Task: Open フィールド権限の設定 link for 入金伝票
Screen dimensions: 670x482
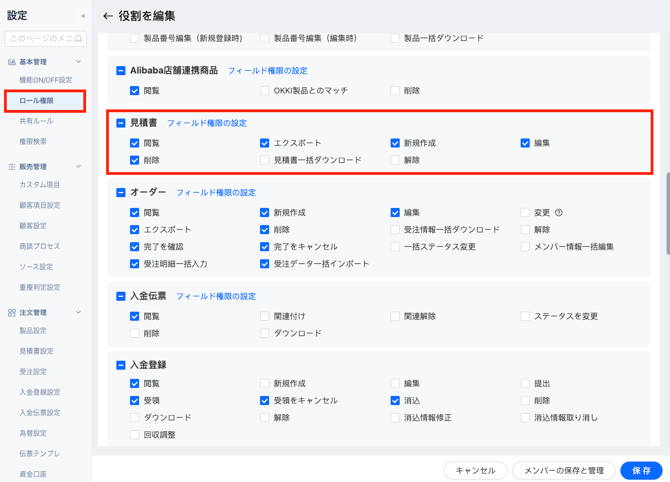Action: (216, 296)
